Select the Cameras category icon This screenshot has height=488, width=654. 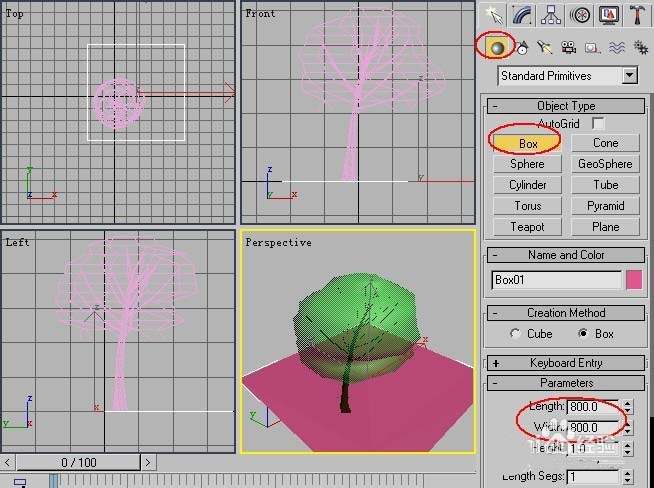tap(568, 48)
